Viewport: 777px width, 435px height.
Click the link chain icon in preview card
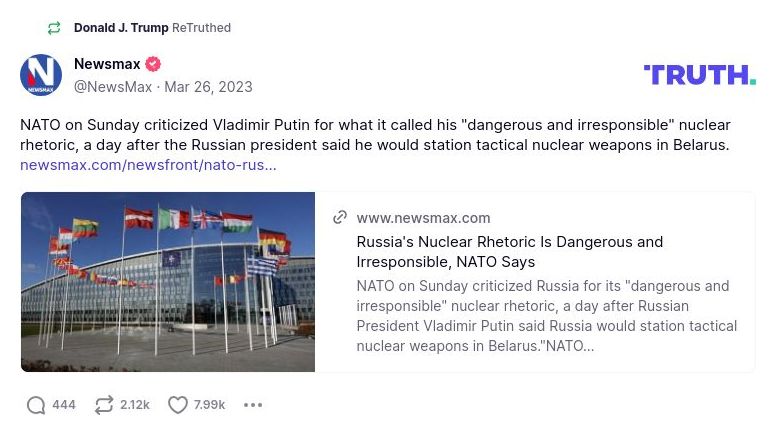[x=340, y=218]
